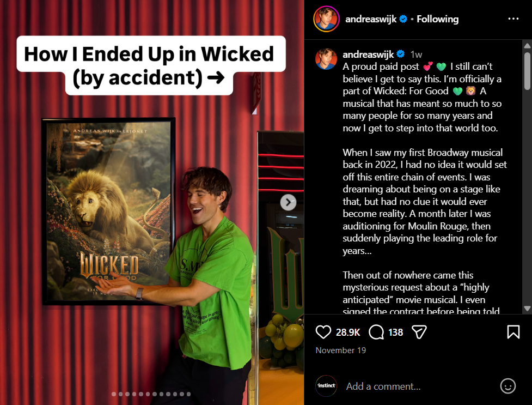Viewport: 532px width, 405px height.
Task: Open the three-dot more options menu
Action: click(x=513, y=19)
